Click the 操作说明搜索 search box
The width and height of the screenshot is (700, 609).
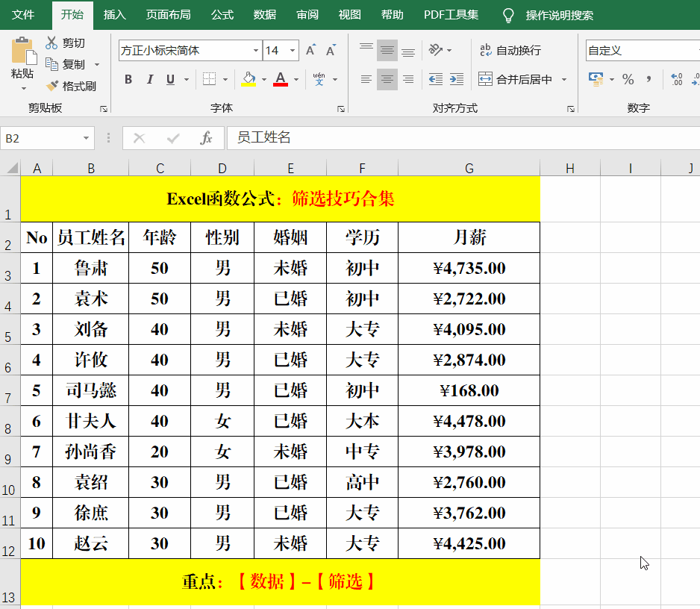tap(560, 15)
